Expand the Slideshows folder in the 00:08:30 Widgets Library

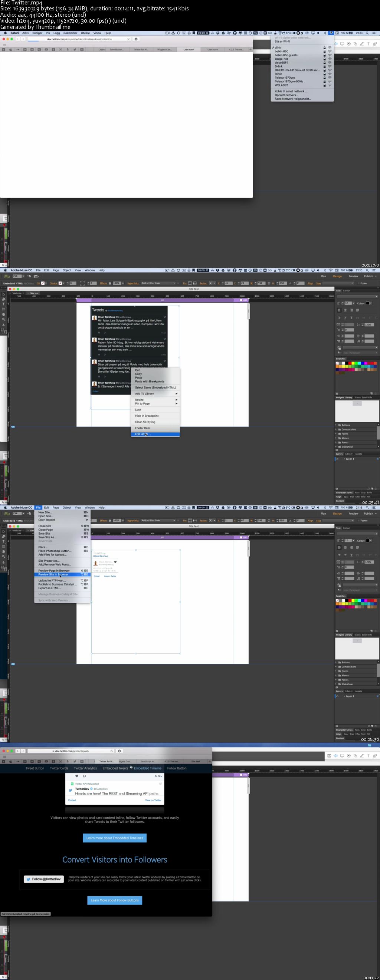pyautogui.click(x=336, y=684)
